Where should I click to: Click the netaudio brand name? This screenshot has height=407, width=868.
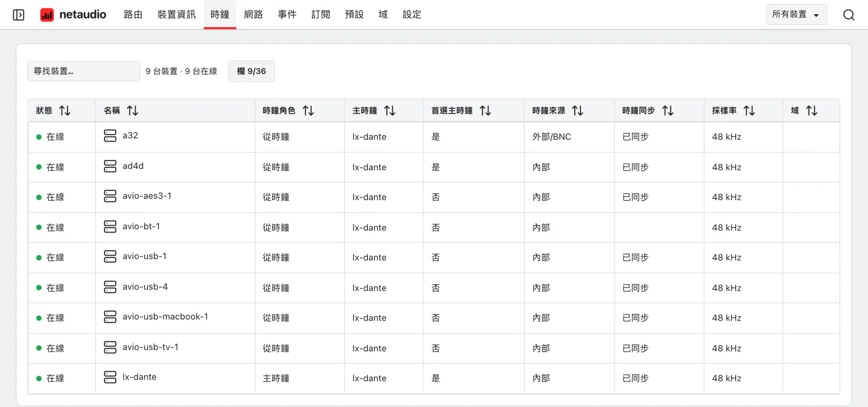[x=82, y=15]
